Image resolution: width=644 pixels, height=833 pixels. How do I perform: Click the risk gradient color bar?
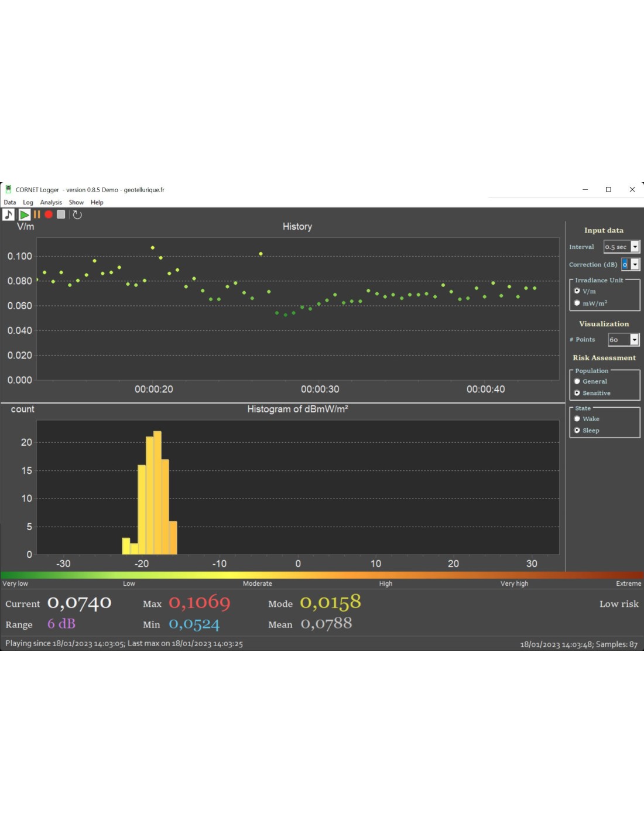point(322,575)
